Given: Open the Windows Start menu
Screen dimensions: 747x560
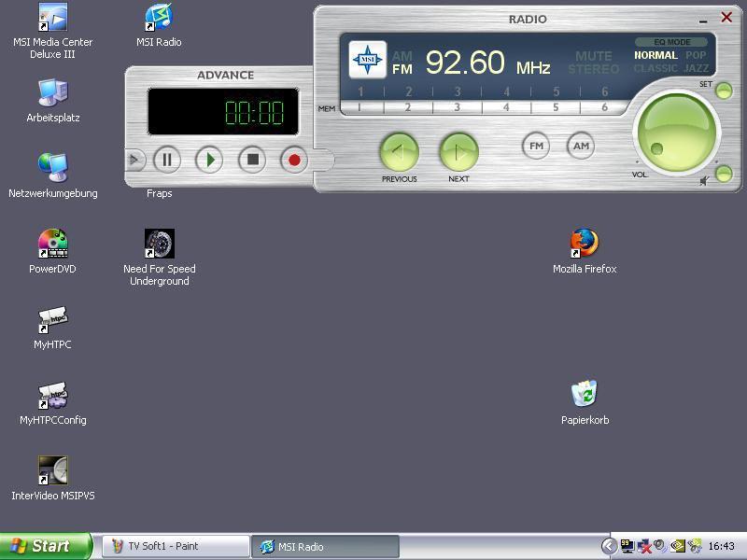Looking at the screenshot, I should coord(46,546).
